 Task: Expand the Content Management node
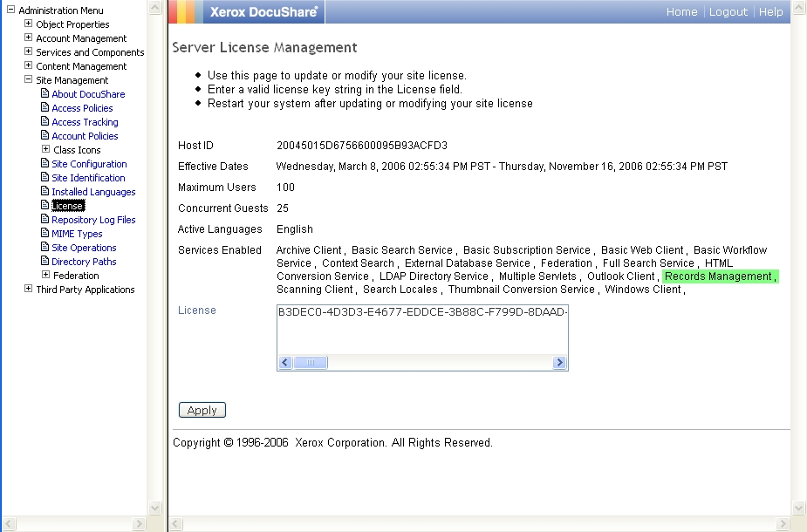point(28,65)
